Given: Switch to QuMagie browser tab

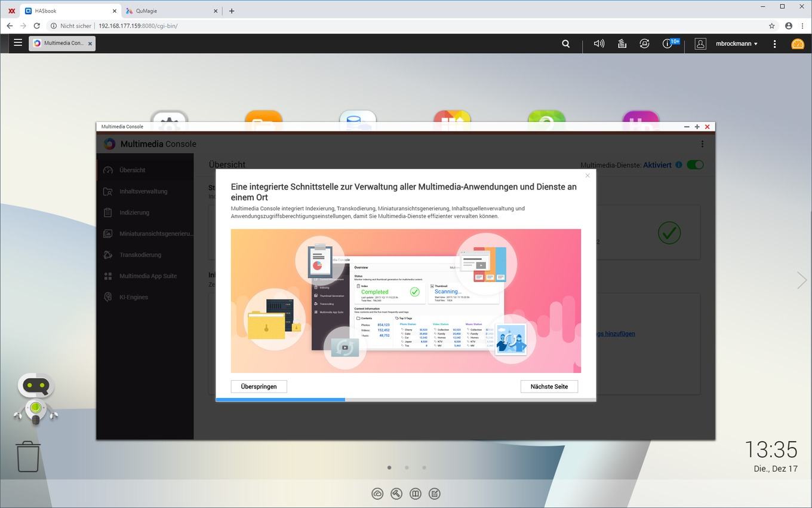Looking at the screenshot, I should pos(172,10).
